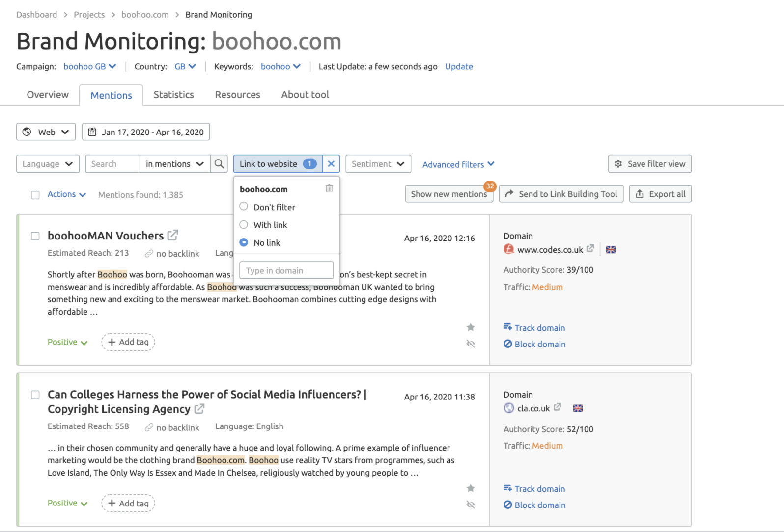Add tag to boohooMAN Vouchers mention
The height and width of the screenshot is (532, 784).
128,342
